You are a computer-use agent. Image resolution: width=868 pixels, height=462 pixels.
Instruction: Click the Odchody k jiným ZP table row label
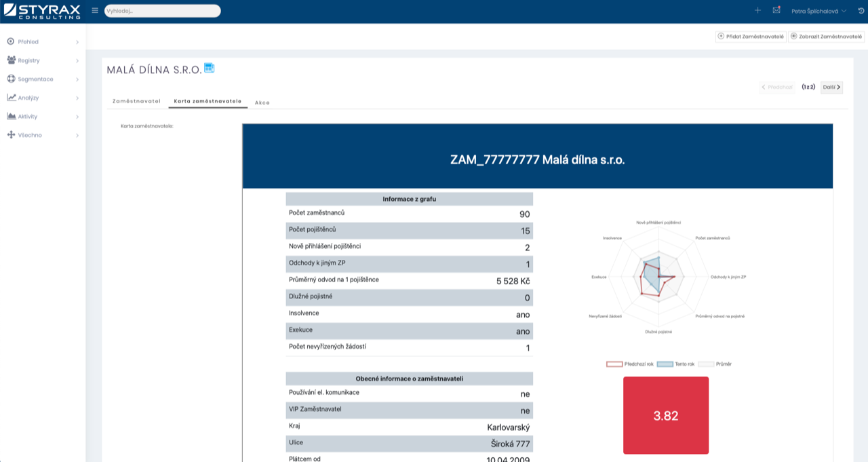pyautogui.click(x=317, y=263)
